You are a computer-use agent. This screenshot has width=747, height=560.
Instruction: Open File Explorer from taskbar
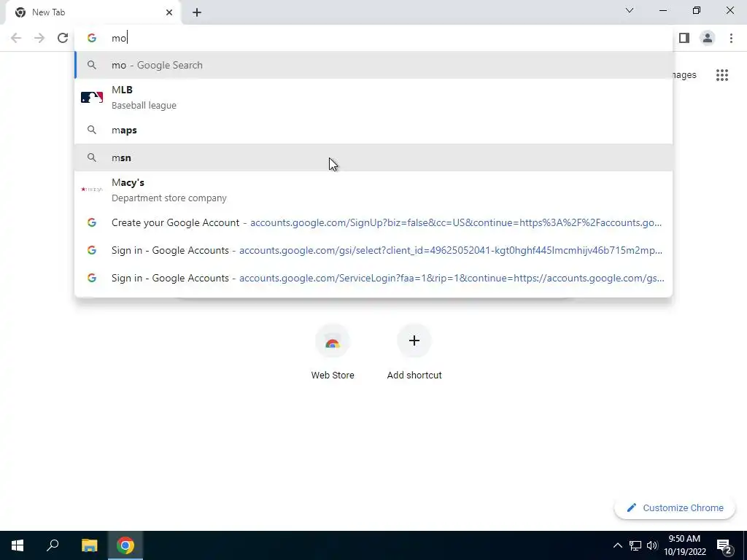pos(89,545)
